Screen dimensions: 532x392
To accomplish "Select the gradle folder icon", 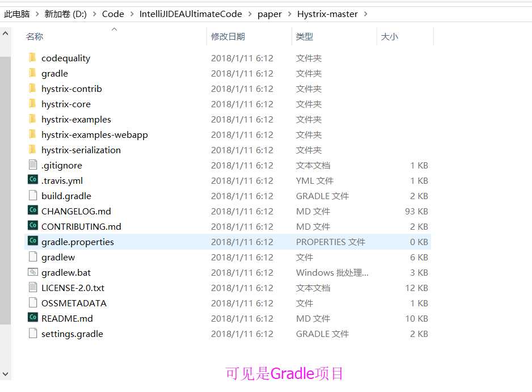I will [32, 73].
